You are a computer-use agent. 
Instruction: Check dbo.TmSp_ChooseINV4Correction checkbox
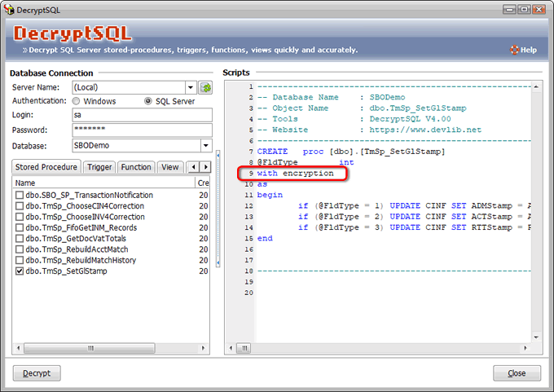pos(20,217)
